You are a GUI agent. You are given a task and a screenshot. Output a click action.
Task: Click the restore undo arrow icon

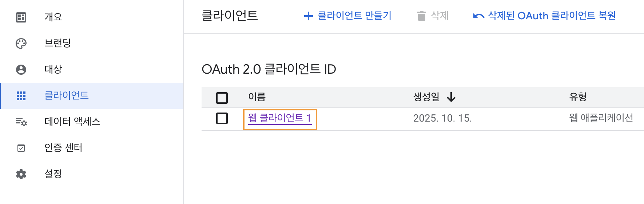click(478, 16)
